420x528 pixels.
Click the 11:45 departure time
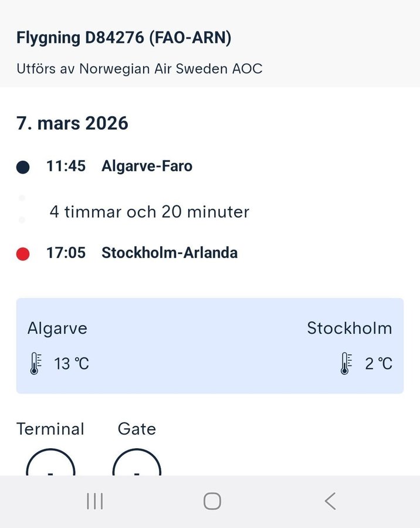[x=66, y=166]
